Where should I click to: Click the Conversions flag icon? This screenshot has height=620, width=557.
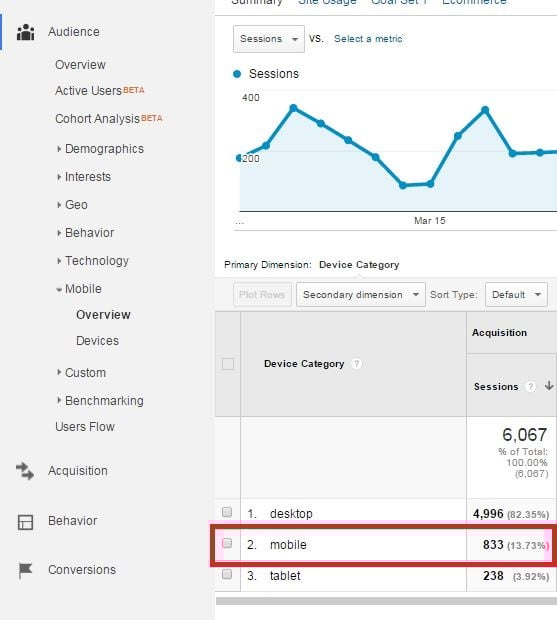click(x=25, y=570)
